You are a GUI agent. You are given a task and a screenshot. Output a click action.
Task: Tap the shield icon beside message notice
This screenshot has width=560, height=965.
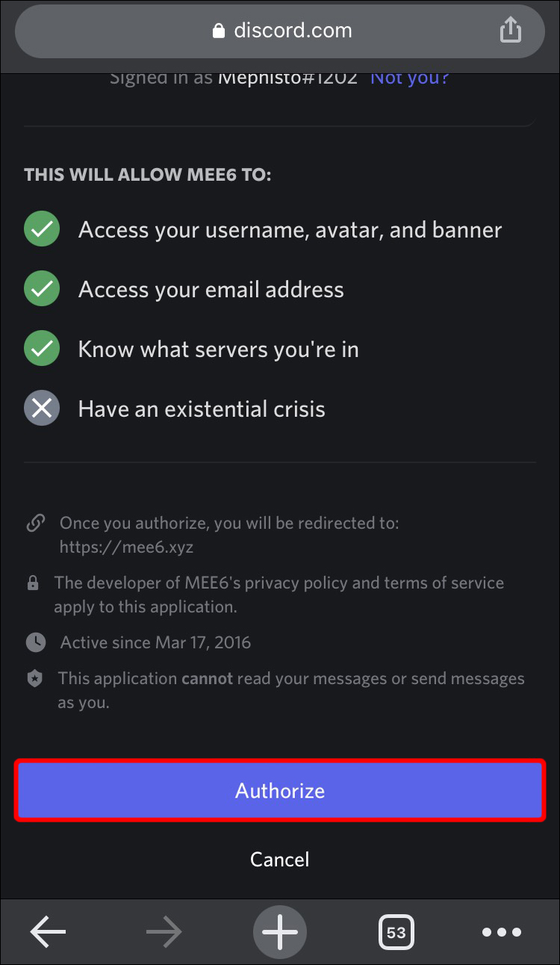pyautogui.click(x=34, y=678)
